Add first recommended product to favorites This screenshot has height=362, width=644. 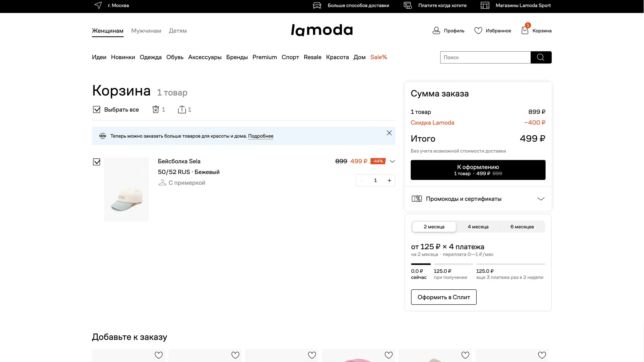point(159,355)
